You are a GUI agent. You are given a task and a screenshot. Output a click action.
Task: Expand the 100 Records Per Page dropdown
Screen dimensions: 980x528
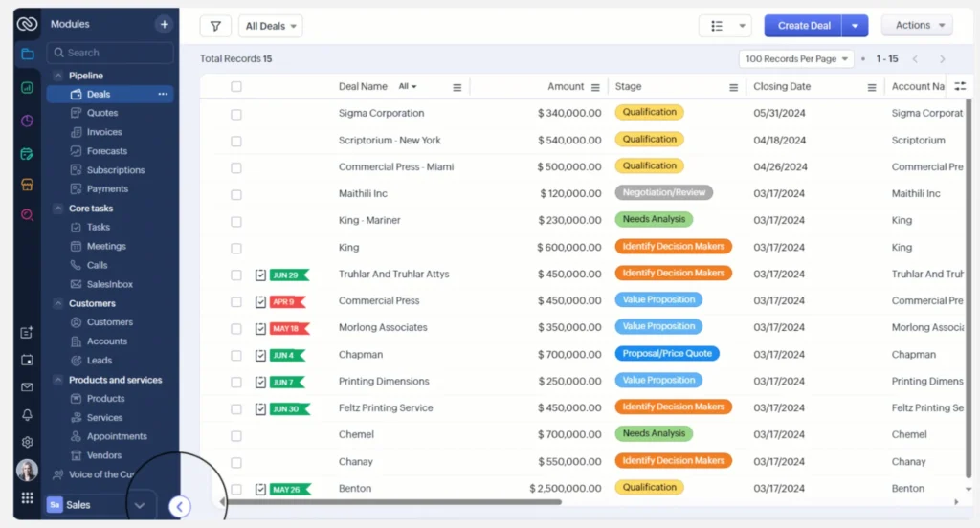(x=796, y=59)
